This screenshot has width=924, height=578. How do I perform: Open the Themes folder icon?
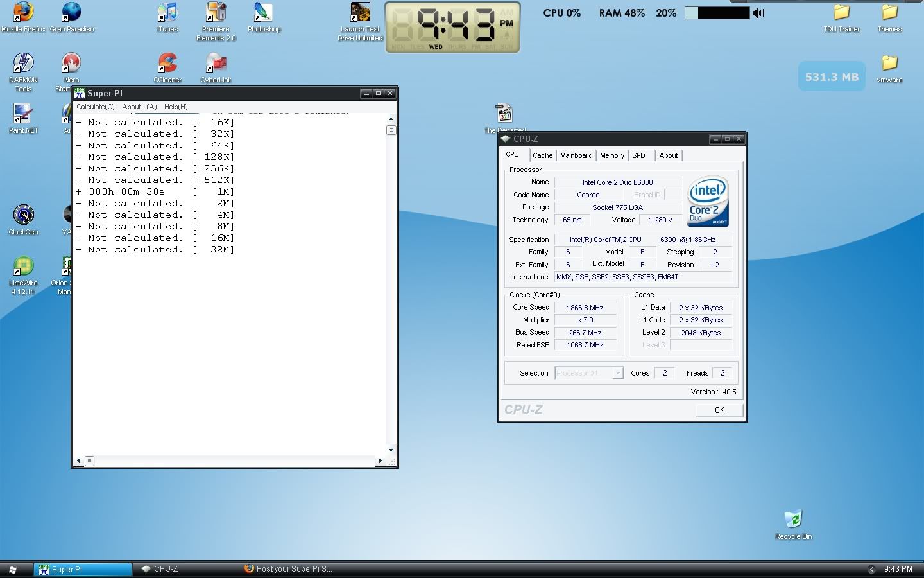pyautogui.click(x=889, y=17)
